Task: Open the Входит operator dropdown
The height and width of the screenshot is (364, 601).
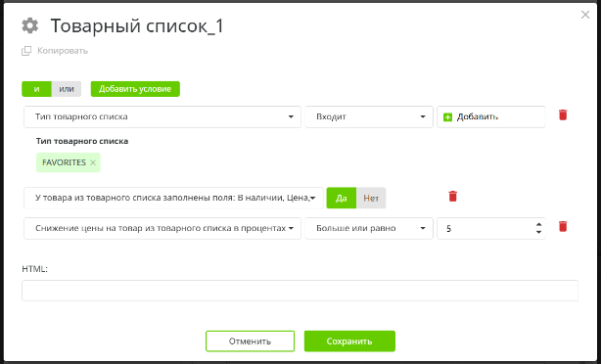Action: [x=369, y=116]
